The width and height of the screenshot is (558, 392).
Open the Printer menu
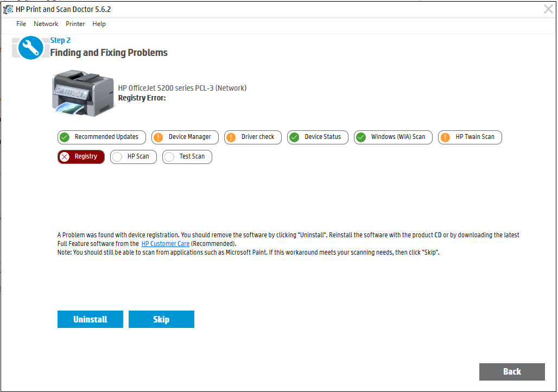pos(75,24)
